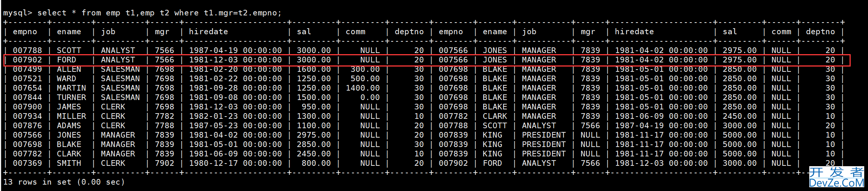Click the '13 rows in set (0.00 sec)' line

tap(64, 182)
